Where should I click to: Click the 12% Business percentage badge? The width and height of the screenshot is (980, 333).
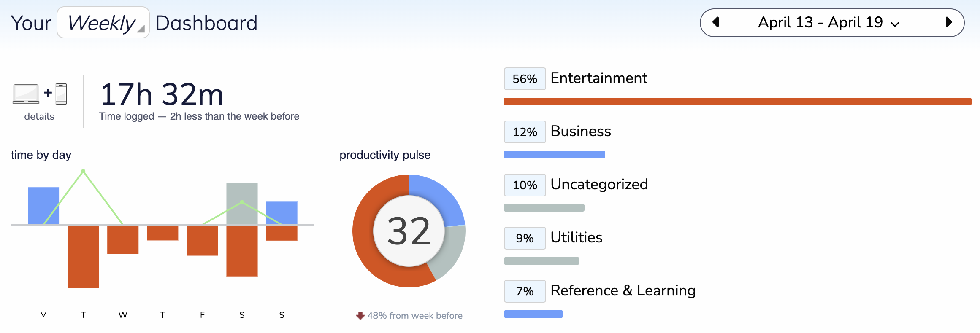click(525, 132)
